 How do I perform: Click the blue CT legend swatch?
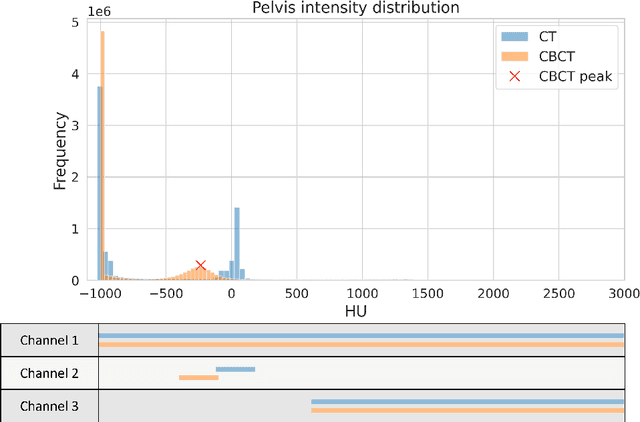(x=511, y=36)
